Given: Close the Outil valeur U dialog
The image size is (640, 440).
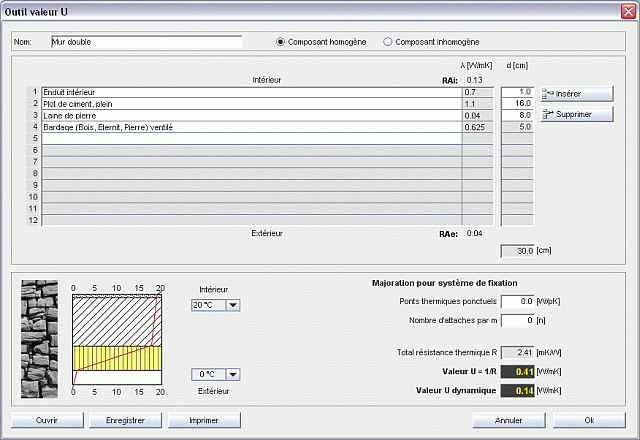Looking at the screenshot, I should point(627,9).
